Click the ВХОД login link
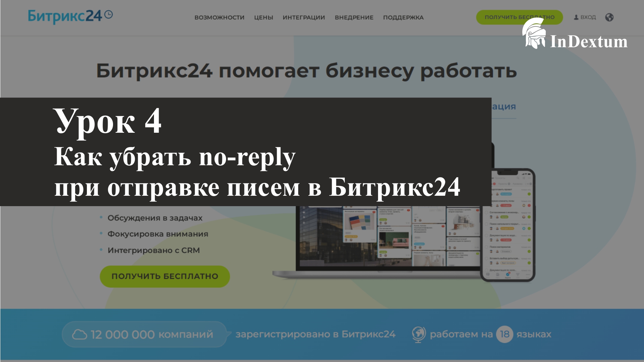The image size is (644, 362). [588, 17]
